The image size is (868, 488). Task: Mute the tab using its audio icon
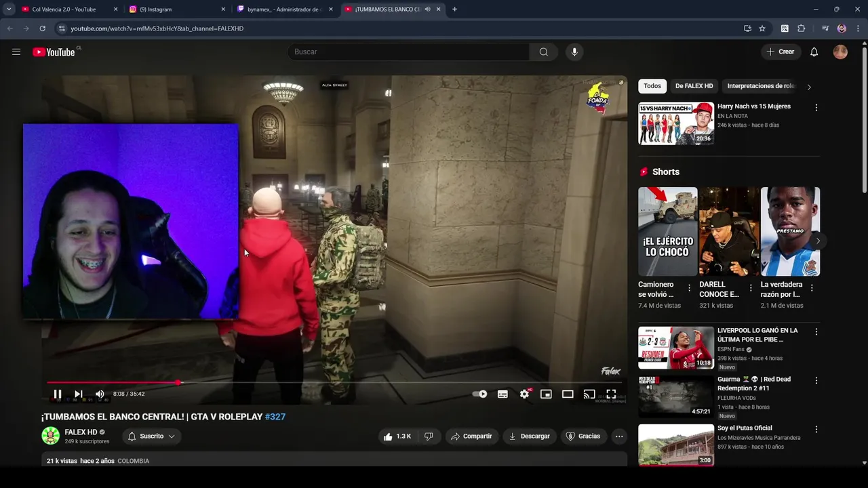pyautogui.click(x=427, y=9)
